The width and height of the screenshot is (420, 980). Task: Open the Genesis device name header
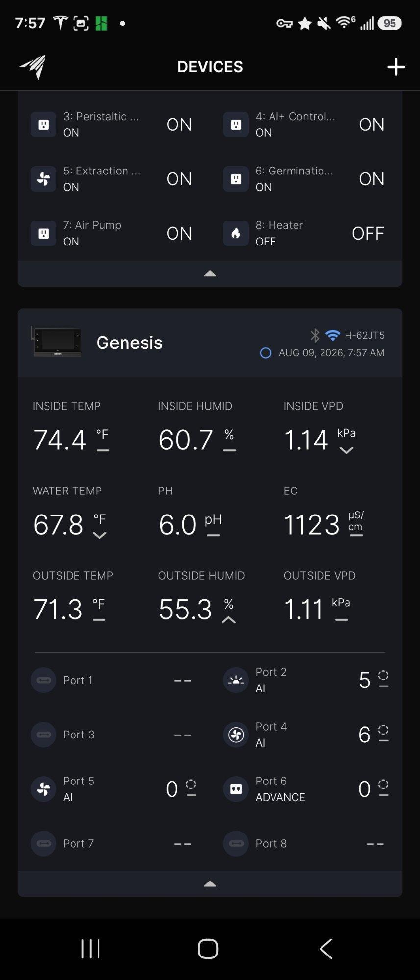point(129,343)
